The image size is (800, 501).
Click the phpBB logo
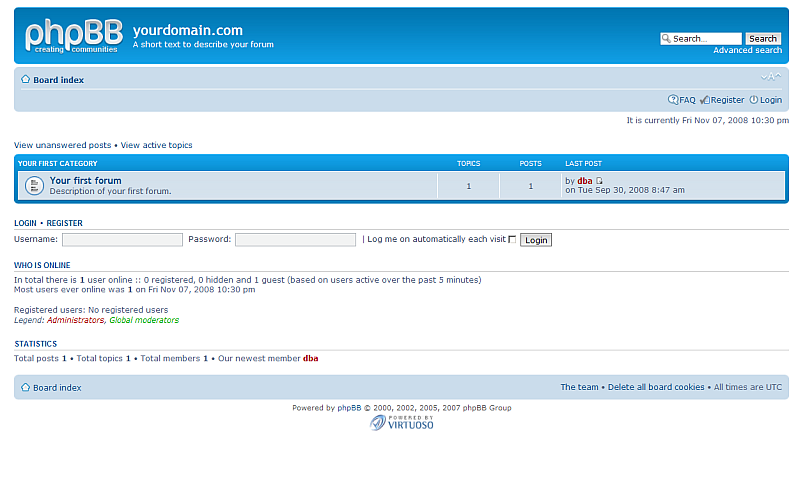(x=73, y=35)
